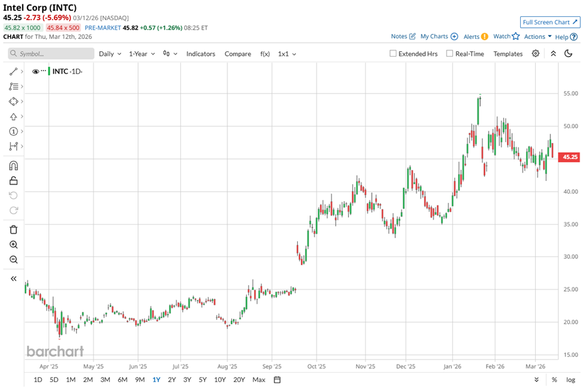This screenshot has height=389, width=588.
Task: Click the INTC series color swatch
Action: [x=49, y=71]
